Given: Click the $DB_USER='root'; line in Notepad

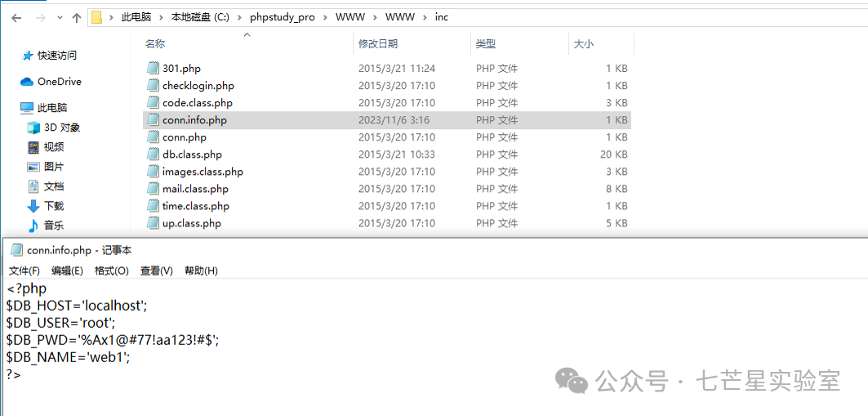Looking at the screenshot, I should pyautogui.click(x=61, y=323).
